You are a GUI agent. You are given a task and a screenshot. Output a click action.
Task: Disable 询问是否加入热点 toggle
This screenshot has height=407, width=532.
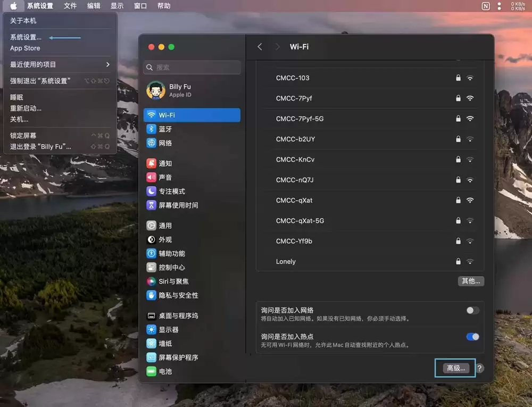472,337
